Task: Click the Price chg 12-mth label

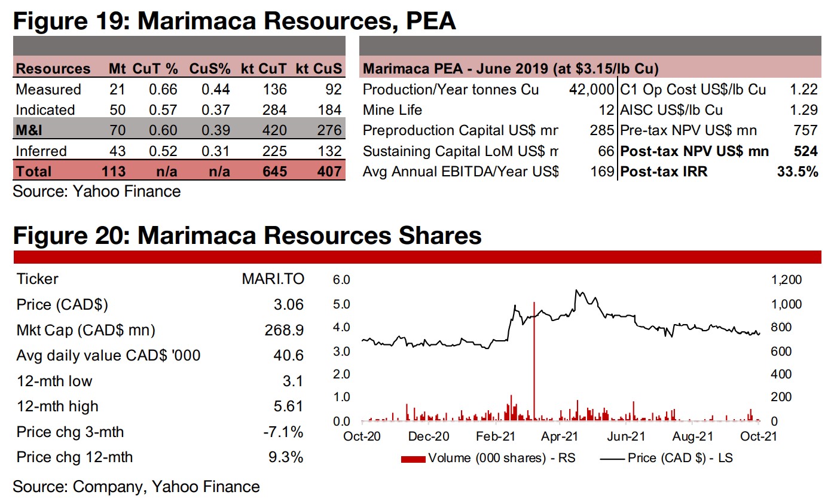Action: coord(75,457)
